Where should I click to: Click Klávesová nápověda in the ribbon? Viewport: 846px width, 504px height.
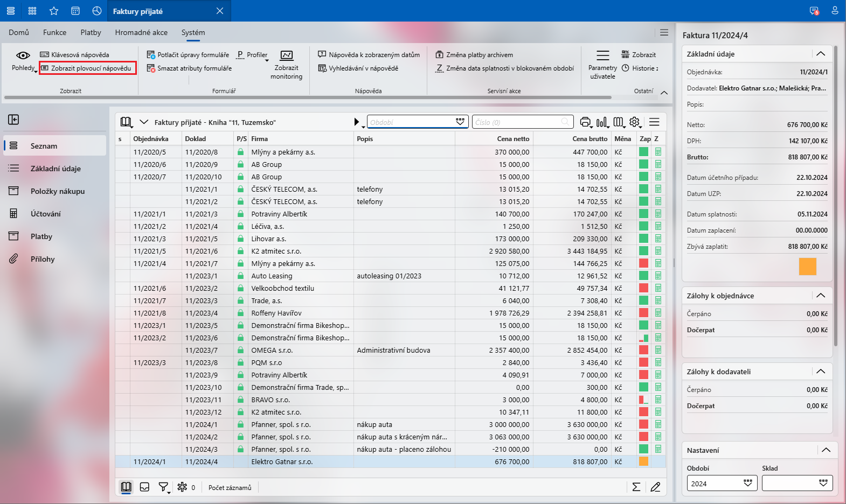(x=75, y=55)
